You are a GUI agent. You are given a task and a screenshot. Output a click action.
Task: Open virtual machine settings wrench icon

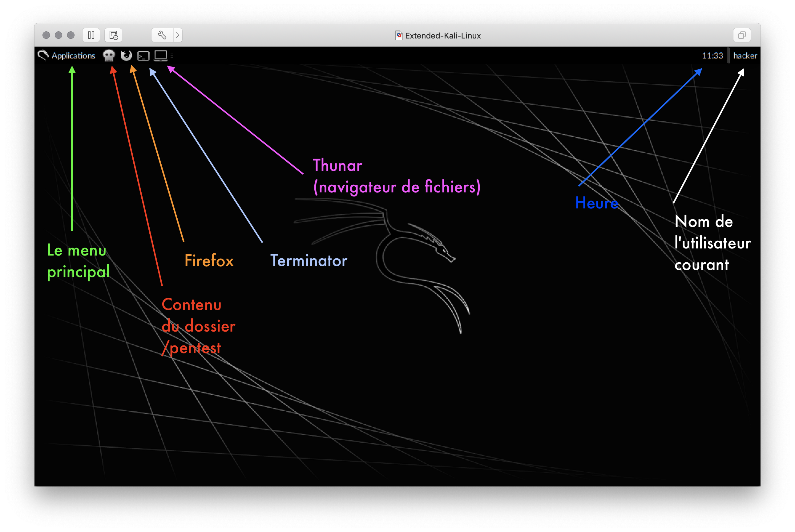tap(162, 35)
